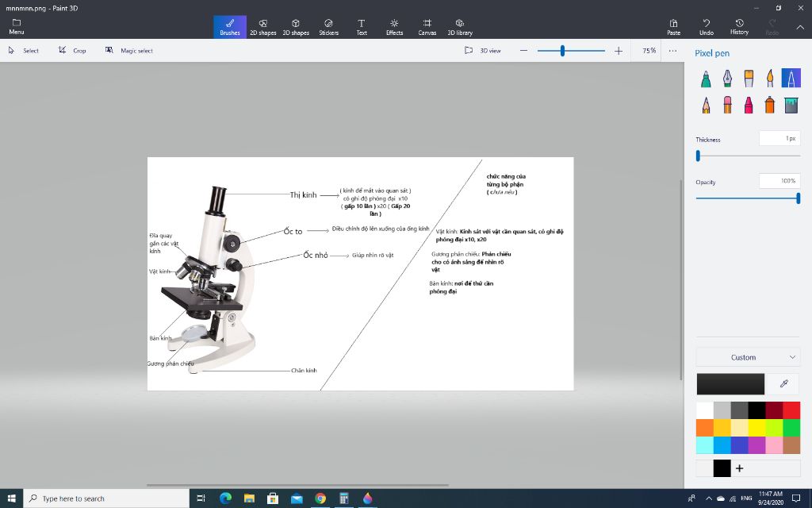Pick the red color swatch
Image resolution: width=812 pixels, height=508 pixels.
791,410
